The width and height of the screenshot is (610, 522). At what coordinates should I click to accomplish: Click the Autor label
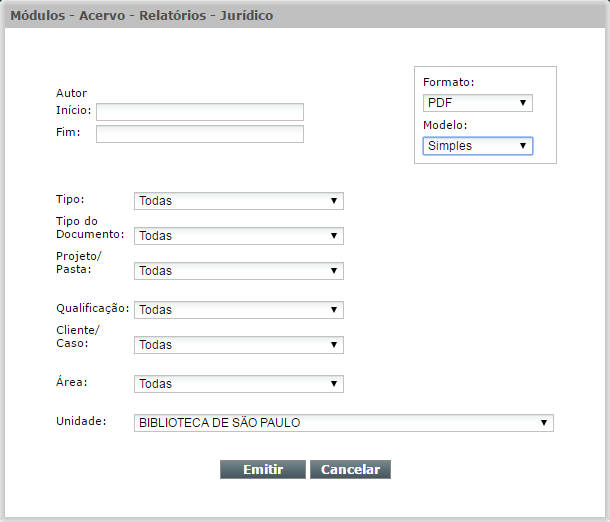pos(71,93)
